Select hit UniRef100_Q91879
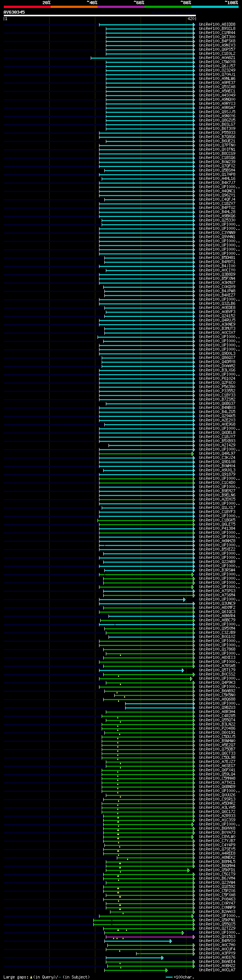Viewport: 242px width, 980px height. 217,475
